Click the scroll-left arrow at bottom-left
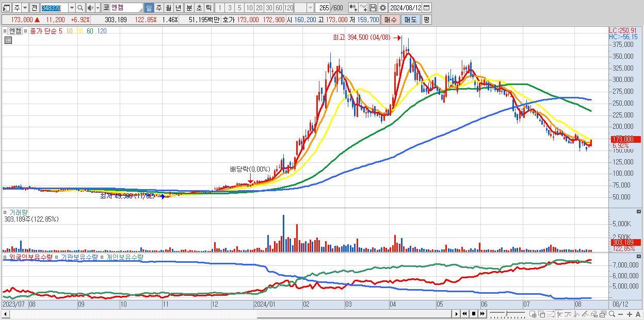This screenshot has width=644, height=320. click(x=5, y=314)
